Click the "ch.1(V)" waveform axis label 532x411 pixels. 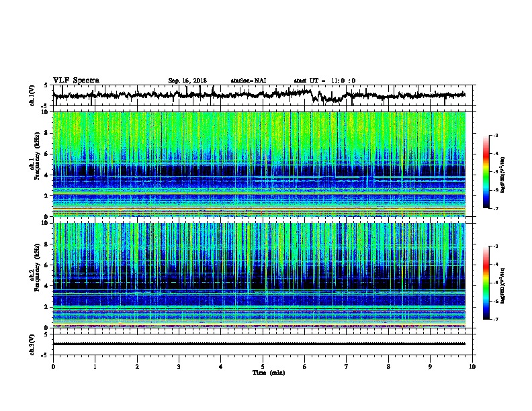click(x=32, y=95)
